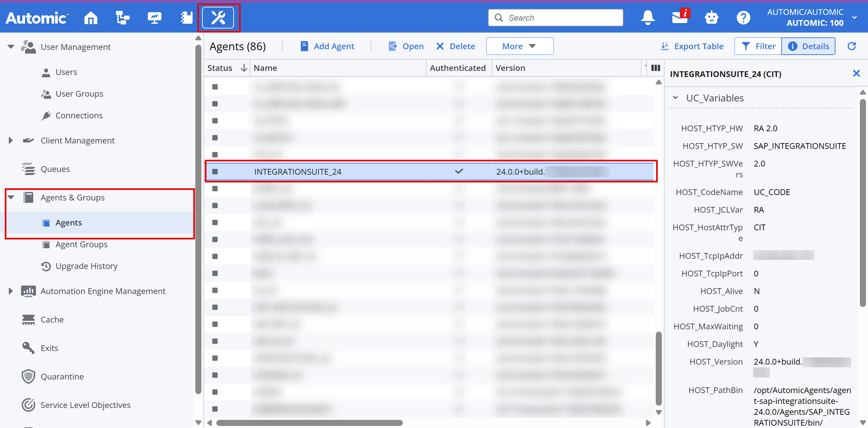Screen dimensions: 868x428
Task: Open User Groups in the sidebar
Action: [79, 94]
